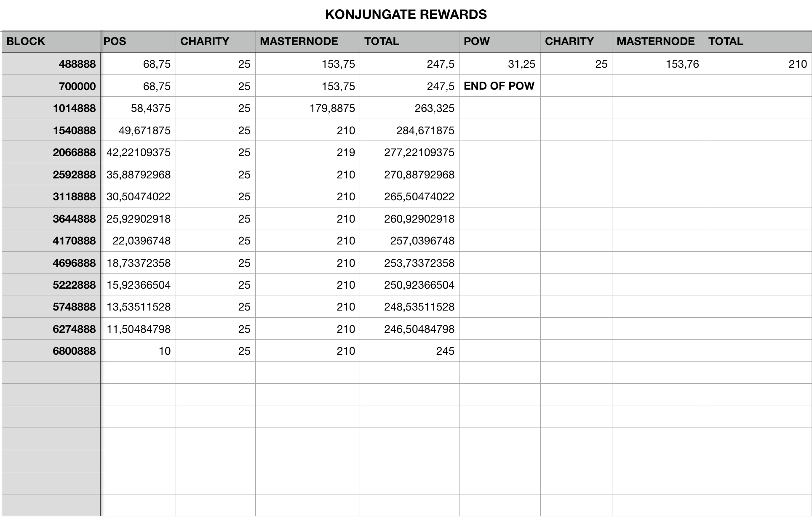Click the total cell showing 245

pyautogui.click(x=445, y=351)
